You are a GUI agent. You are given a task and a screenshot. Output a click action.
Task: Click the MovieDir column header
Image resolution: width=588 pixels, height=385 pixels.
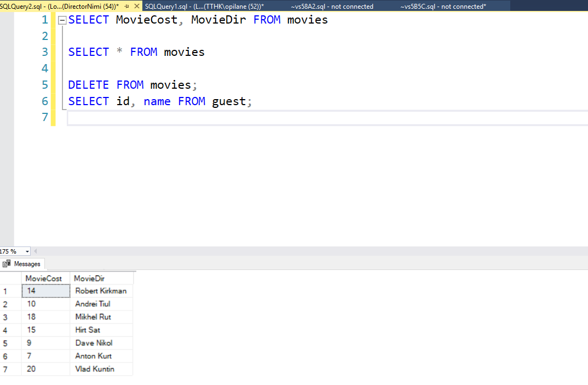[89, 278]
